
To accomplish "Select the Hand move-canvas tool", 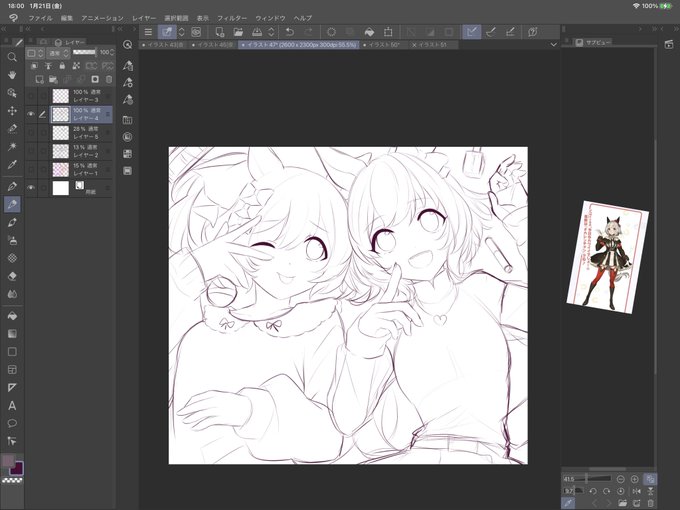I will click(x=12, y=75).
